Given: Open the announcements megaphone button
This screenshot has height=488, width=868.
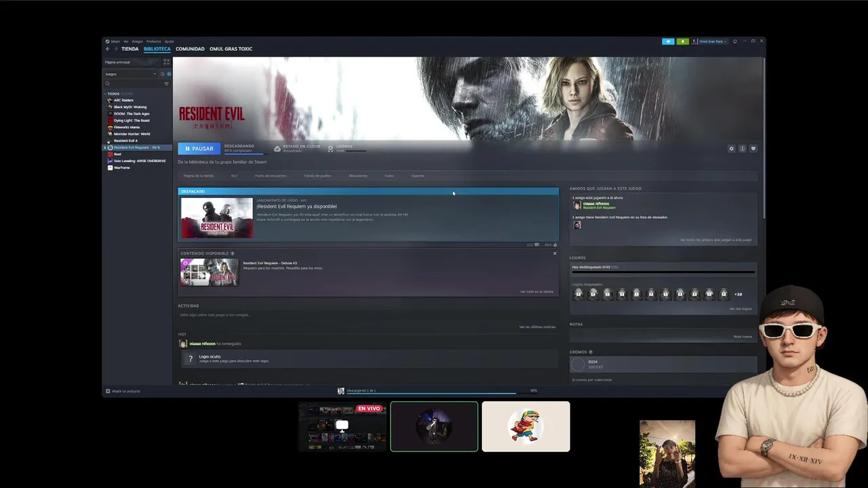Looking at the screenshot, I should click(x=668, y=41).
